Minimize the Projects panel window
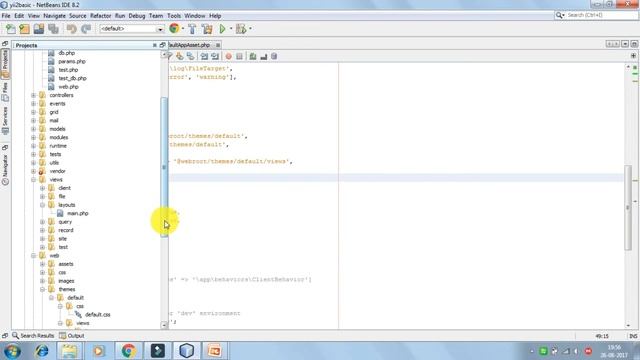This screenshot has width=640, height=360. [x=162, y=45]
